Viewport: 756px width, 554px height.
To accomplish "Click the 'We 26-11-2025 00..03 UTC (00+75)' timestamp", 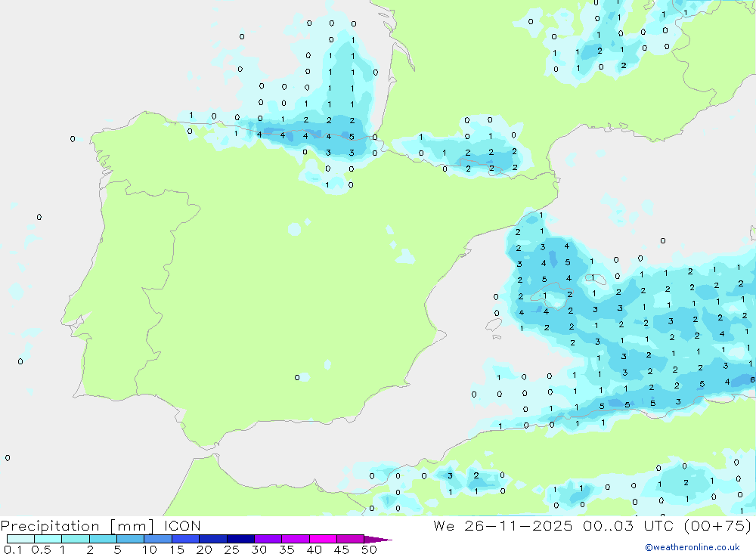I will [592, 526].
